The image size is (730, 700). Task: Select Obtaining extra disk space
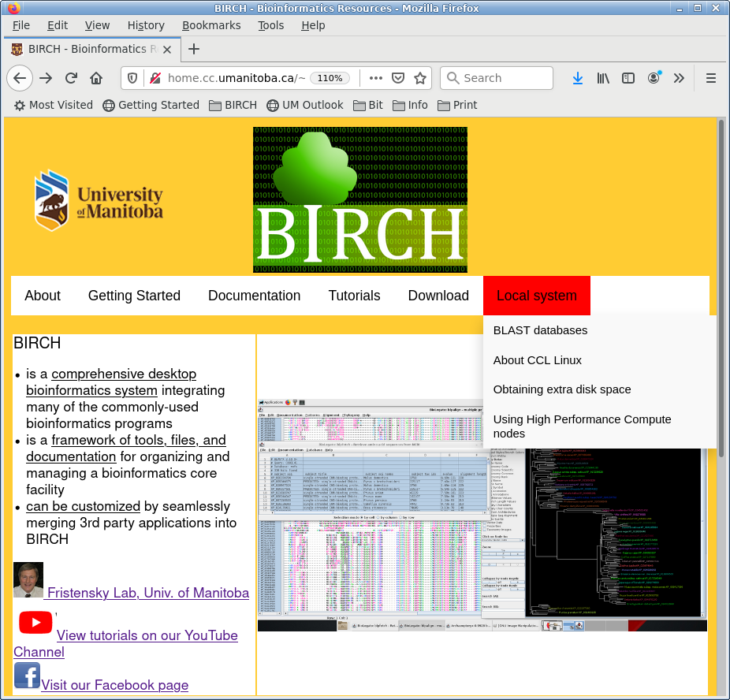coord(600,389)
